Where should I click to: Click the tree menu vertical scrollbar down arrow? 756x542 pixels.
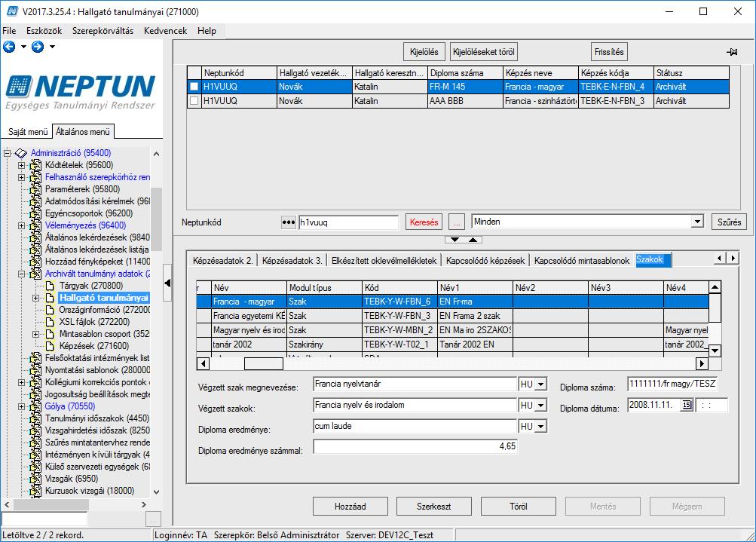click(x=156, y=491)
